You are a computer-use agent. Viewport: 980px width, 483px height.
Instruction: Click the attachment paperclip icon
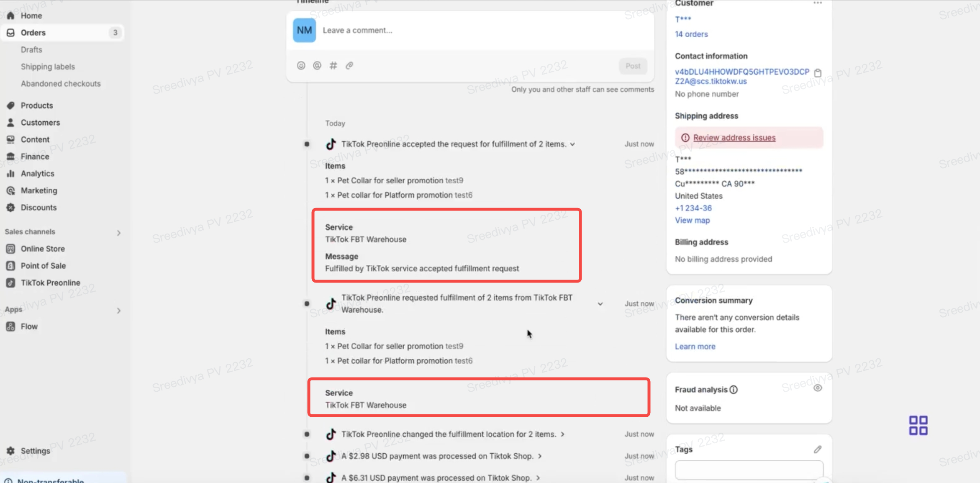pos(349,66)
